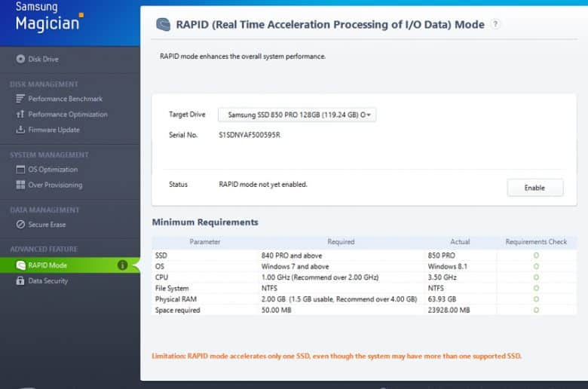Click the Physical RAM row label
588x389 pixels.
[176, 299]
